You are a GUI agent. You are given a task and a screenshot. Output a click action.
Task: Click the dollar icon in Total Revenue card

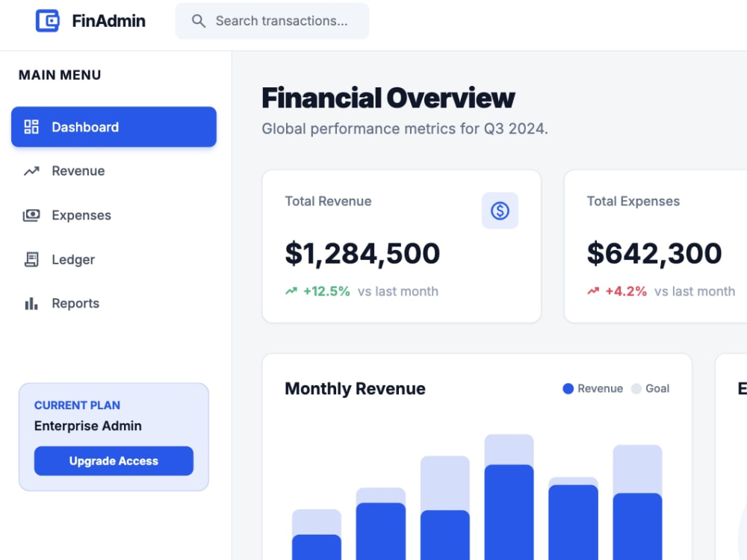tap(500, 211)
